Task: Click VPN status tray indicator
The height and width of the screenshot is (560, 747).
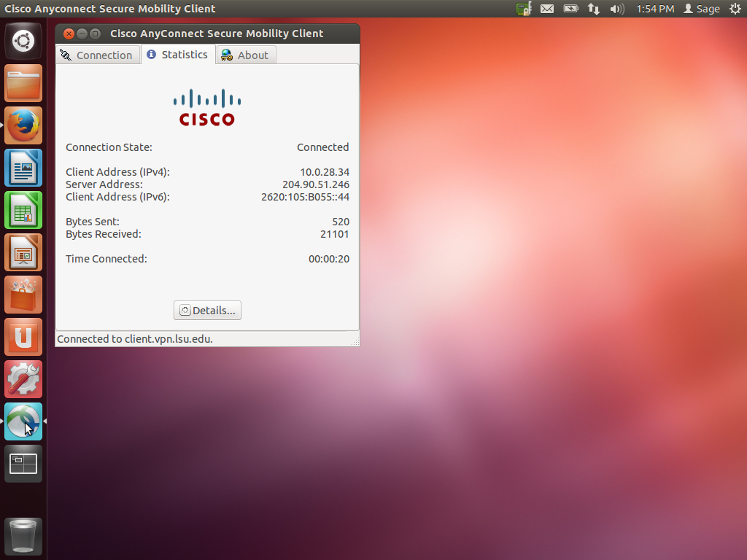Action: 524,9
